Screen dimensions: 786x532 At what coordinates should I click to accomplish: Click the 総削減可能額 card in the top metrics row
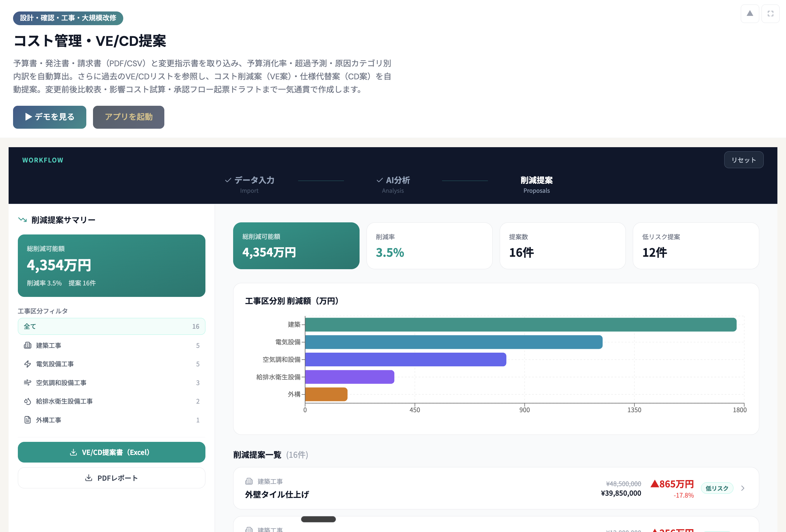296,246
